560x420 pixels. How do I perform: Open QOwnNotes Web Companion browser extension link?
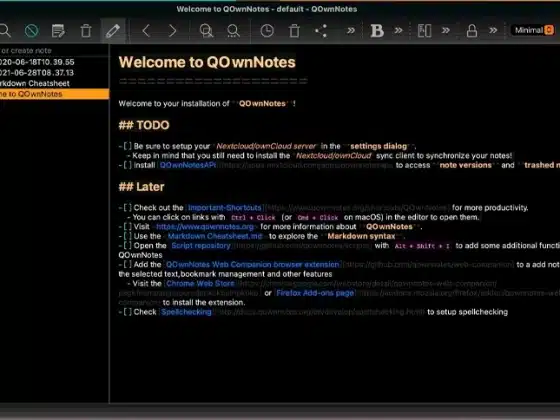[252, 264]
